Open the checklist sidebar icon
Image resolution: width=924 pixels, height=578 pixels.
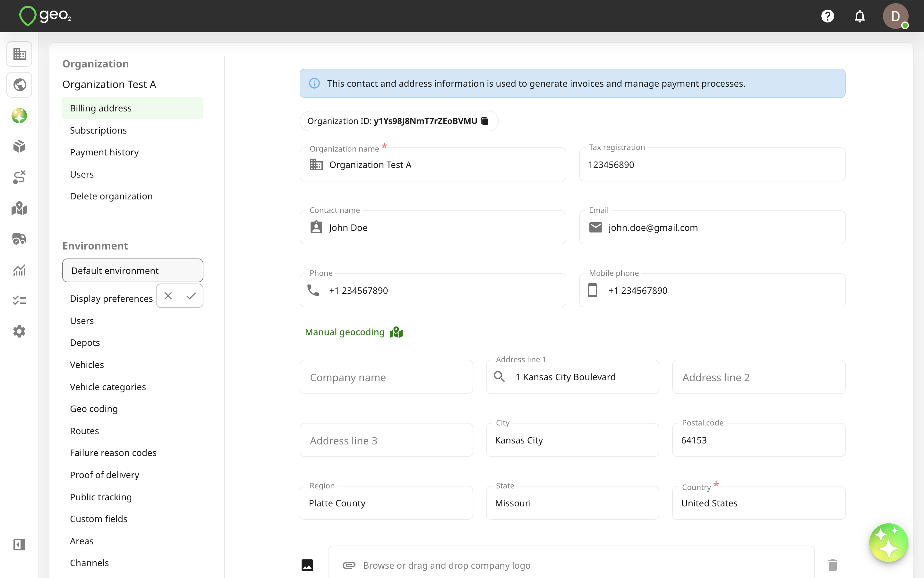[x=20, y=301]
